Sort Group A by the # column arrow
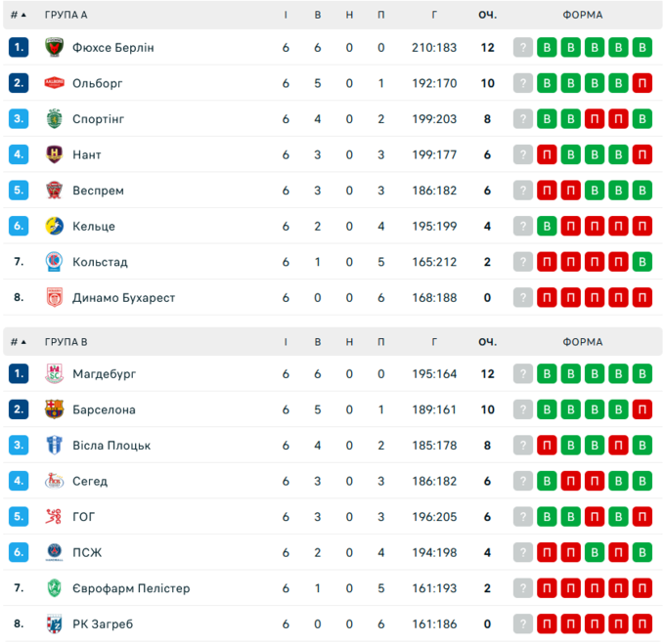 (23, 15)
